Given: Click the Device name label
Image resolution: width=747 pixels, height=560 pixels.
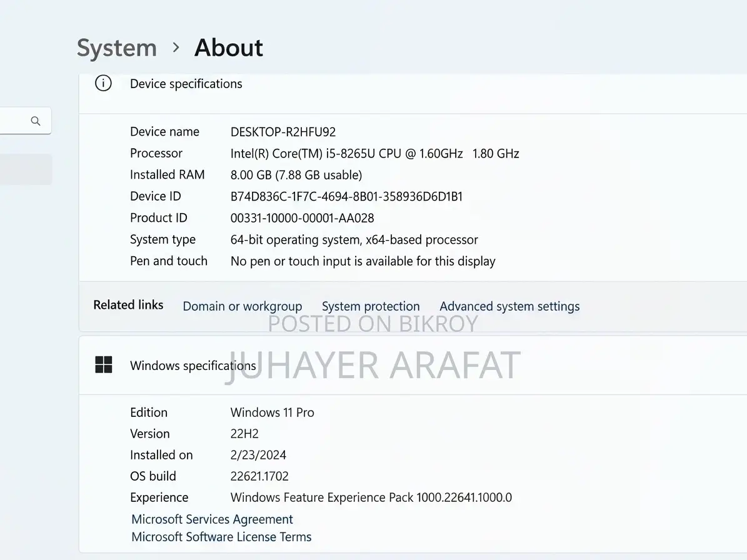Looking at the screenshot, I should pos(164,131).
